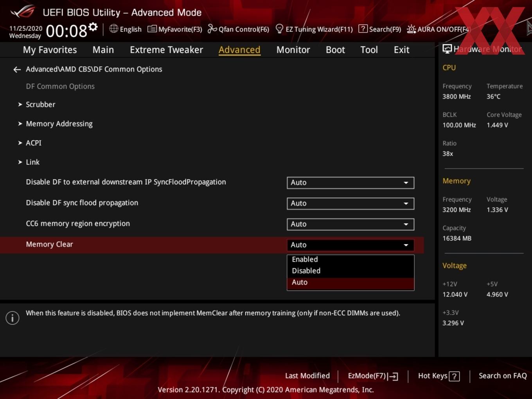This screenshot has width=532, height=399.
Task: Open Search(F9) in the top bar
Action: point(380,29)
